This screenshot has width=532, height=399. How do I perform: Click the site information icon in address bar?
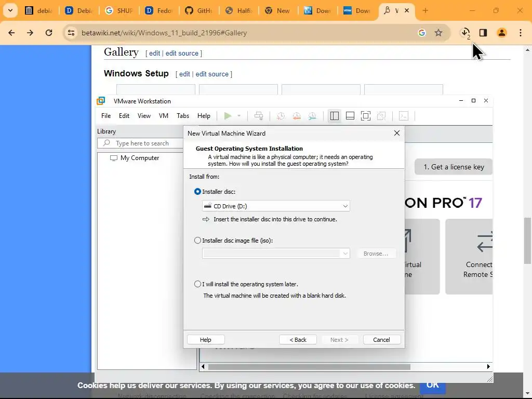71,33
